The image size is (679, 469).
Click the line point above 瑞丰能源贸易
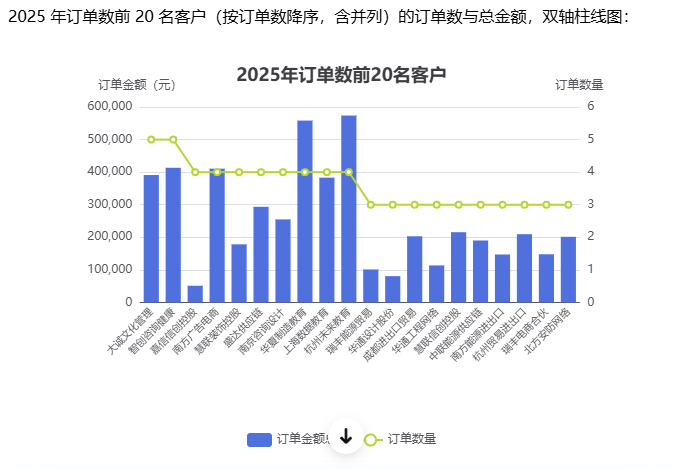pyautogui.click(x=371, y=204)
